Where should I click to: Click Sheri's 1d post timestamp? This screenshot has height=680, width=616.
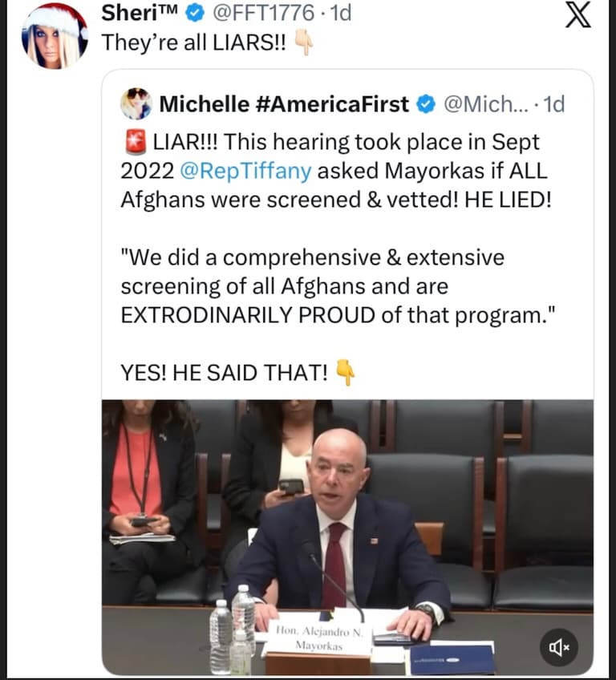coord(341,14)
